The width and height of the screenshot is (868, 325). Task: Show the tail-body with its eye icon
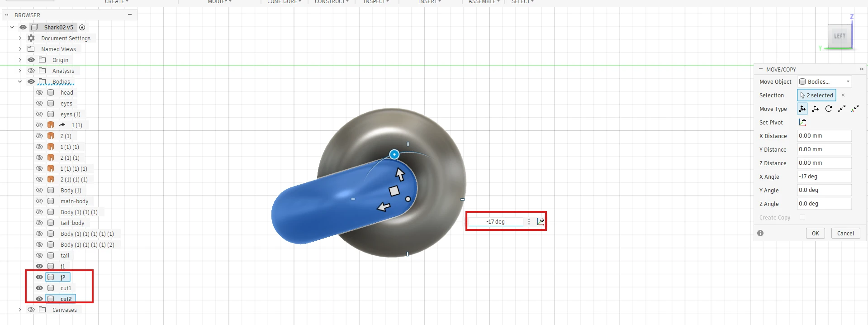click(x=39, y=223)
